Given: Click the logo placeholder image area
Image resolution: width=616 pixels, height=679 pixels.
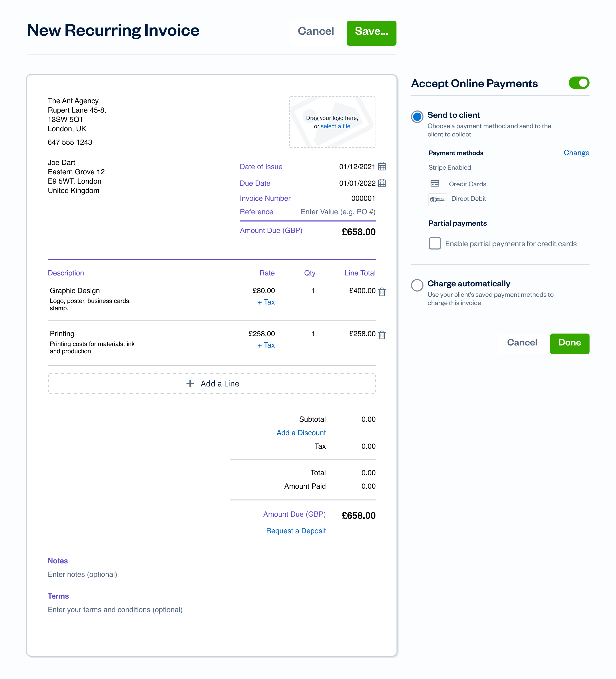Looking at the screenshot, I should click(332, 122).
